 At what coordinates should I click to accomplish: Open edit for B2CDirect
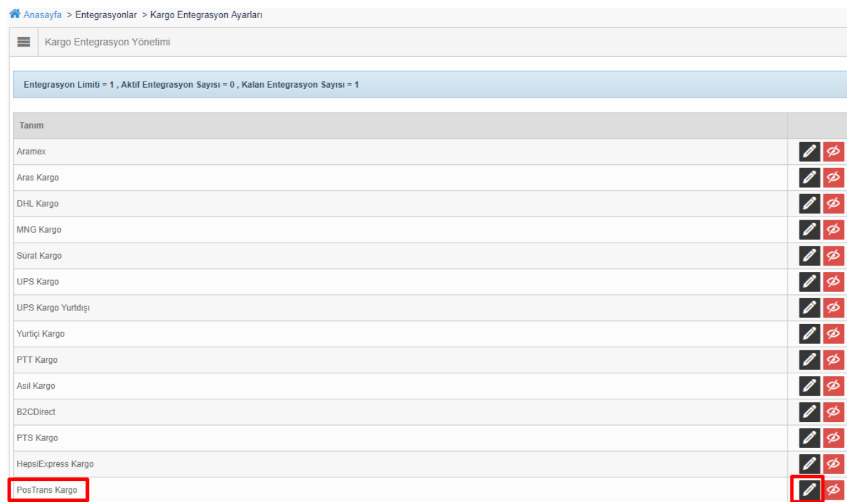[809, 412]
